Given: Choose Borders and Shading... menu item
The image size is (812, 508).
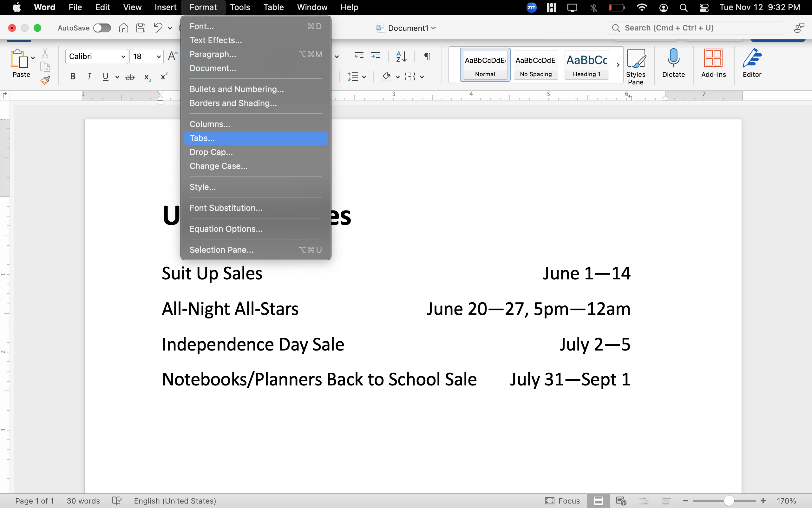Looking at the screenshot, I should [x=256, y=103].
